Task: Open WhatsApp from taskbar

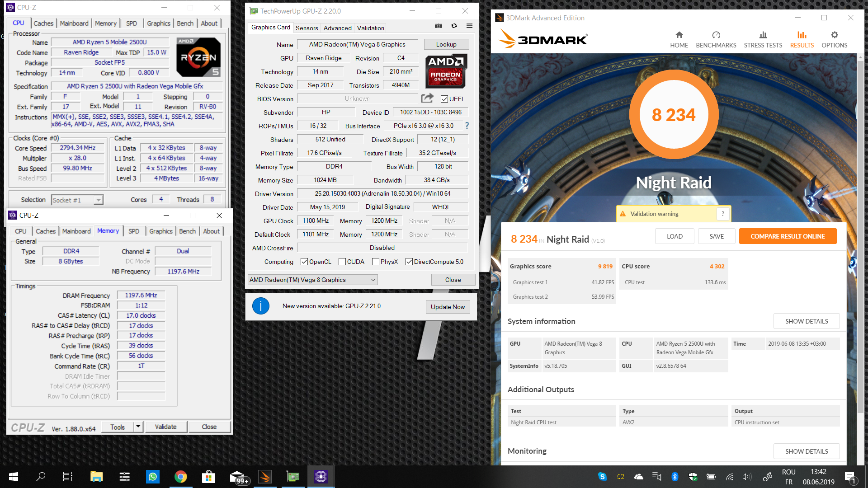Action: pos(153,477)
